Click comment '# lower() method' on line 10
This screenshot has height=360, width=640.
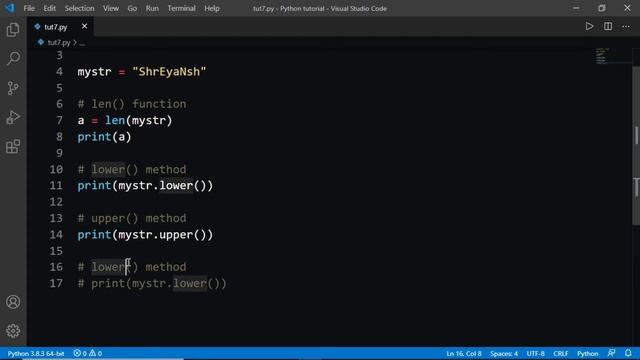(x=132, y=169)
